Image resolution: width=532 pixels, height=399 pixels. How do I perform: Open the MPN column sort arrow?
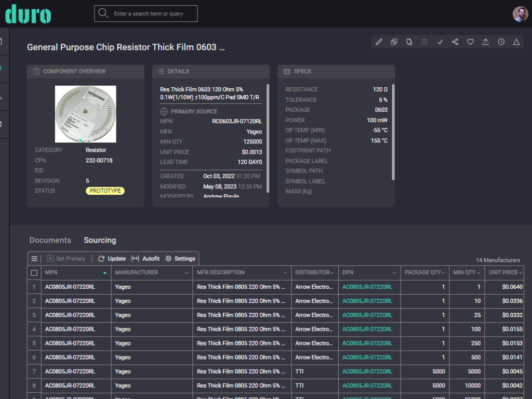tap(105, 273)
